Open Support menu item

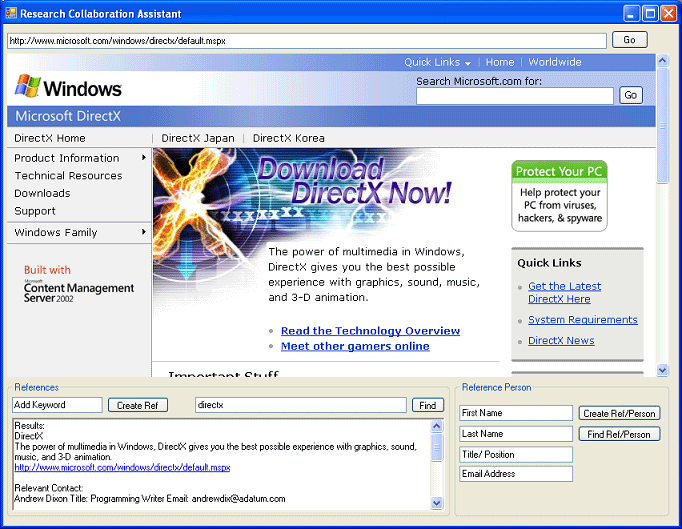coord(35,211)
